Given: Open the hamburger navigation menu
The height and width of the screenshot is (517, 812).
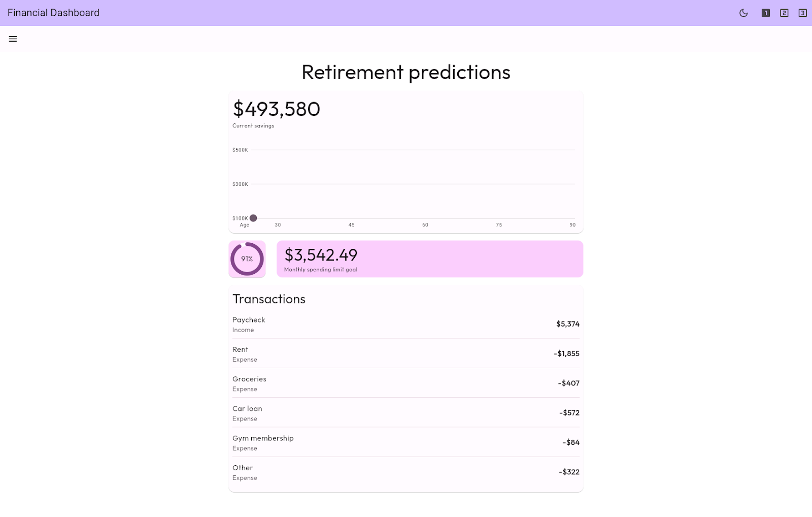Looking at the screenshot, I should 13,39.
